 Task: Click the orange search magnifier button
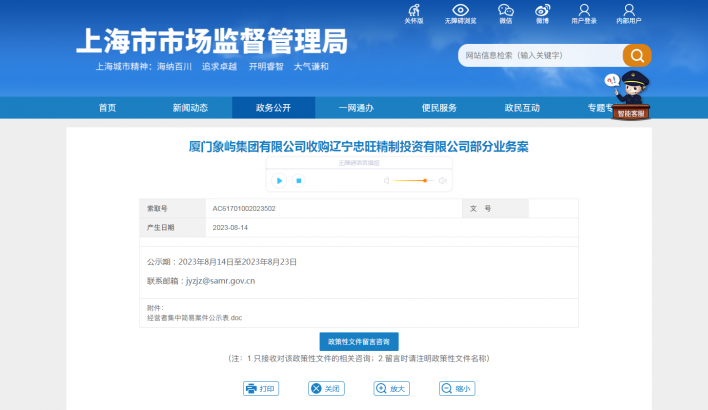pos(637,56)
